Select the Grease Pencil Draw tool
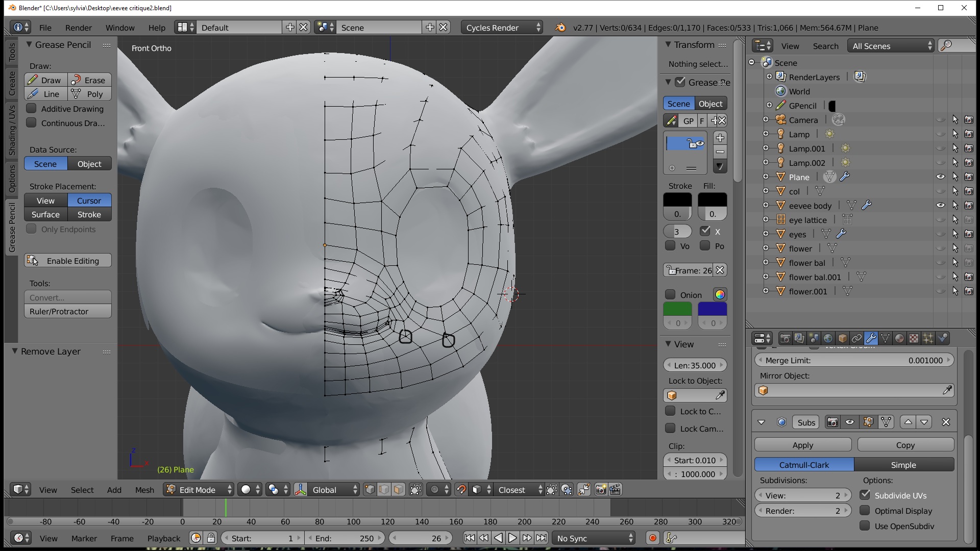980x551 pixels. coord(45,80)
